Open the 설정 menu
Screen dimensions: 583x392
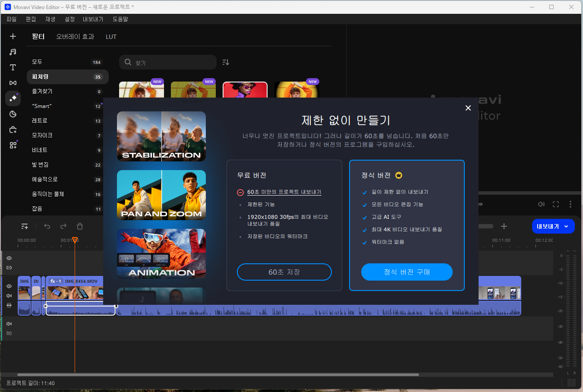(x=70, y=19)
